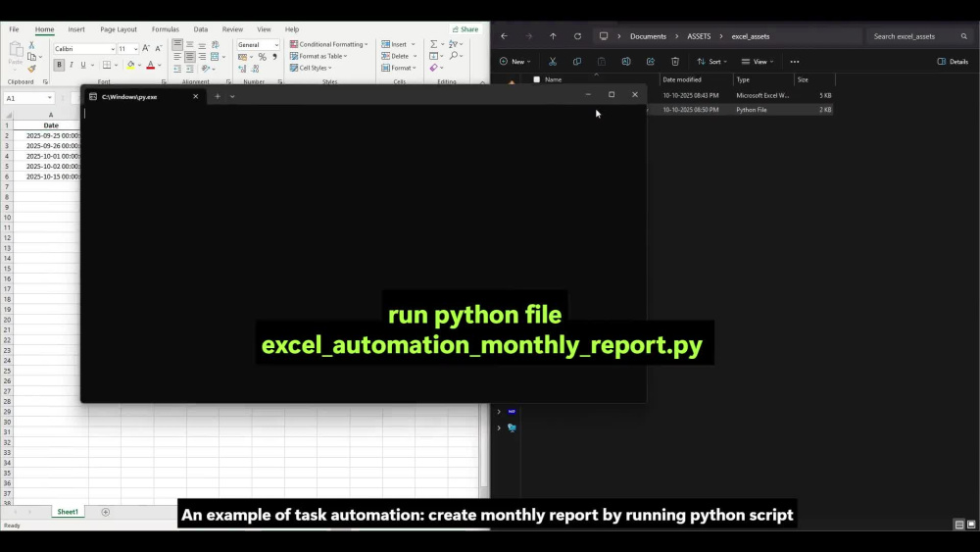Switch to large icons view in File Explorer corner
This screenshot has width=980, height=552.
(971, 525)
